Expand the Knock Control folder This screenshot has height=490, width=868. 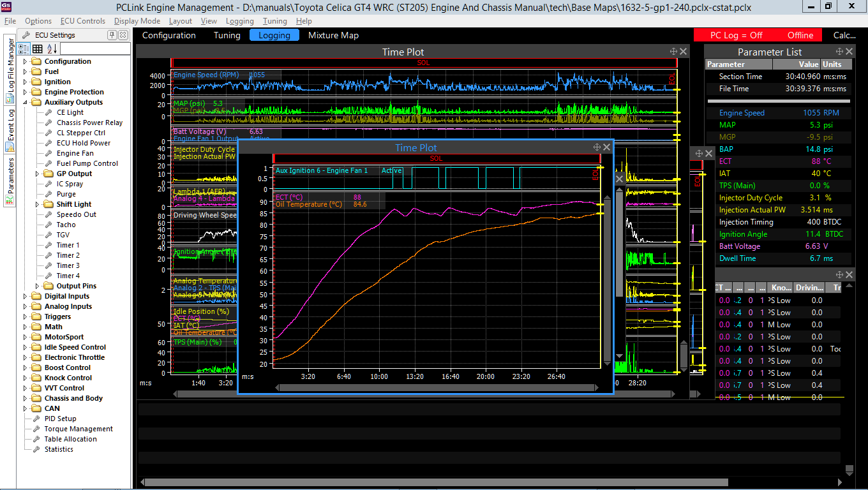point(26,378)
